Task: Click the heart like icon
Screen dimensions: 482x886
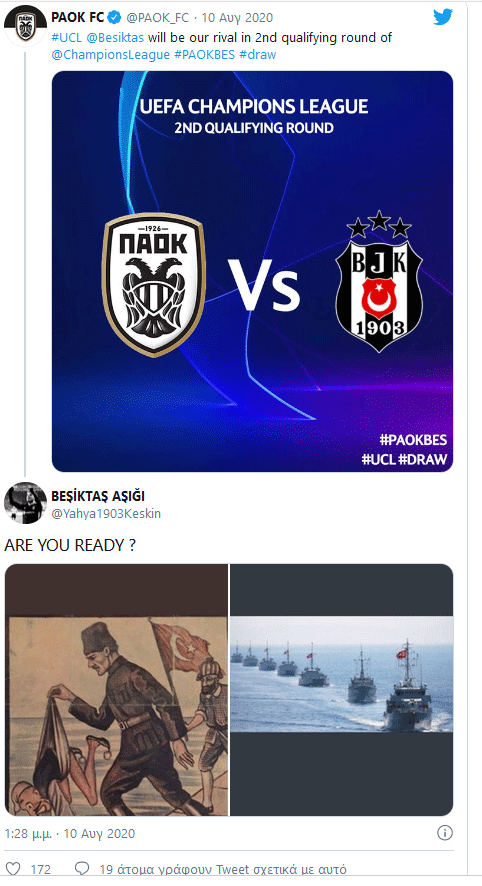Action: tap(12, 868)
